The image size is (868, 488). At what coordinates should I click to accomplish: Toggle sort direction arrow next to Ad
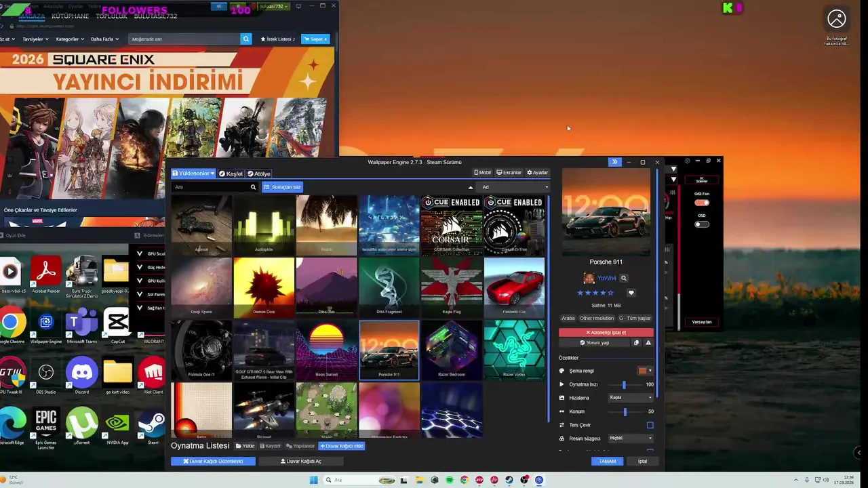point(471,187)
